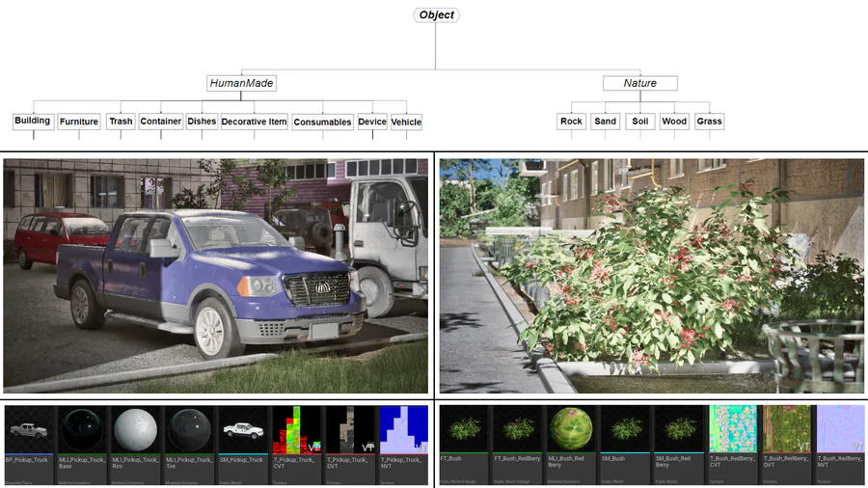Image resolution: width=868 pixels, height=488 pixels.
Task: Click the Dishes node
Action: click(x=202, y=122)
